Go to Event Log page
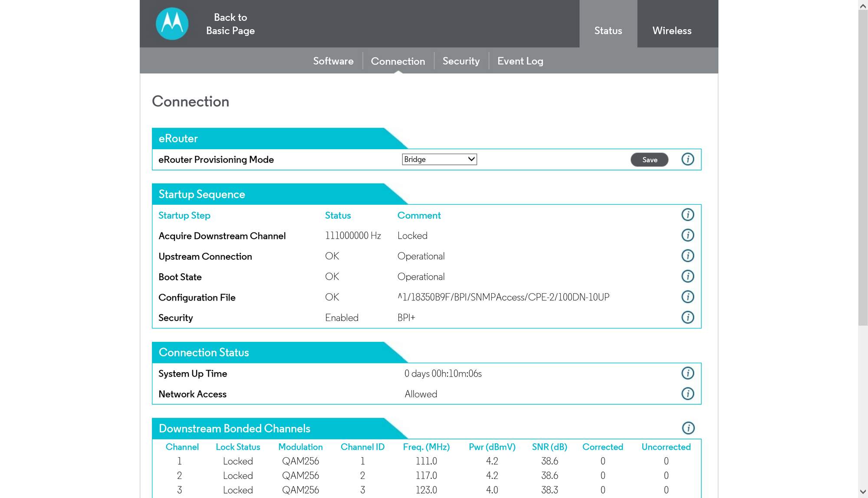This screenshot has width=868, height=498. (x=520, y=61)
